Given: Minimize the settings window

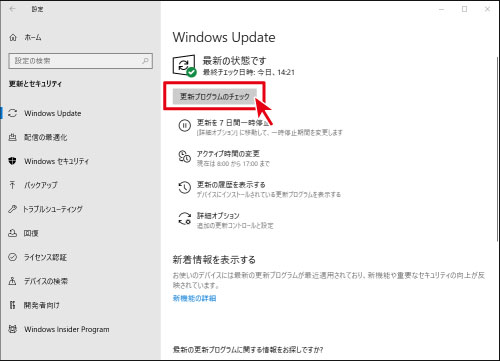Looking at the screenshot, I should point(442,9).
